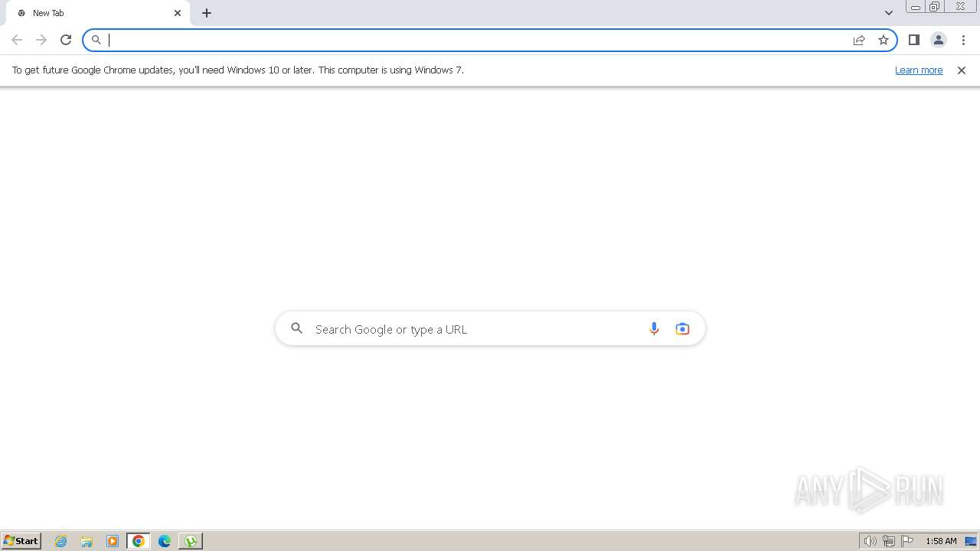Share this page icon in the address bar
The image size is (980, 551).
click(x=859, y=40)
